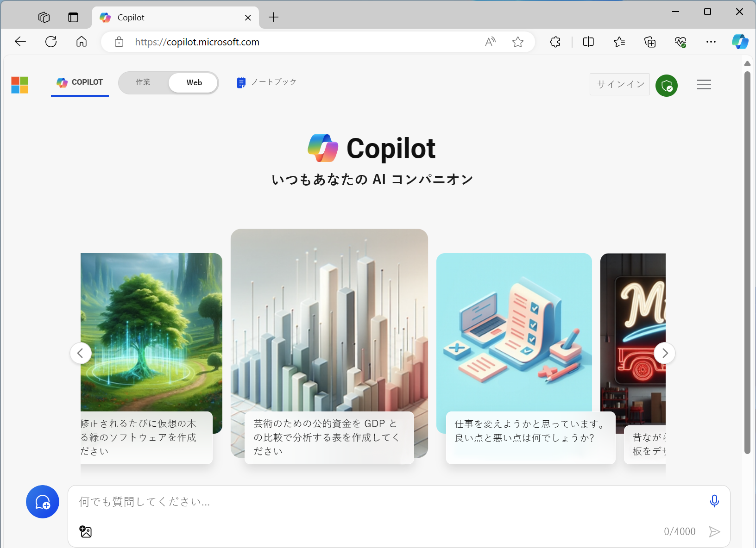Go back to previous page
Screen dimensions: 756x548
click(20, 42)
